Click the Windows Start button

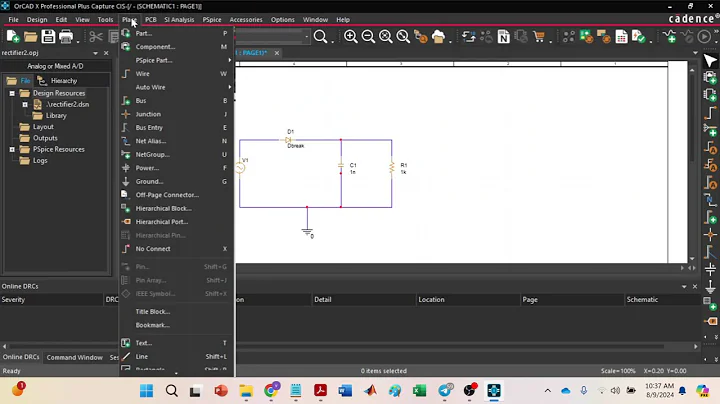pos(146,391)
